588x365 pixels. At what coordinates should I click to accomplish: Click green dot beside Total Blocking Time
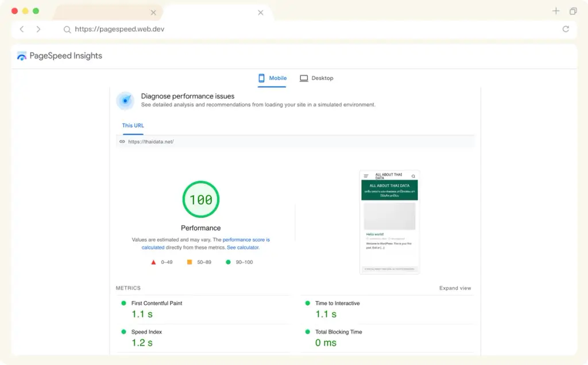[x=308, y=332]
